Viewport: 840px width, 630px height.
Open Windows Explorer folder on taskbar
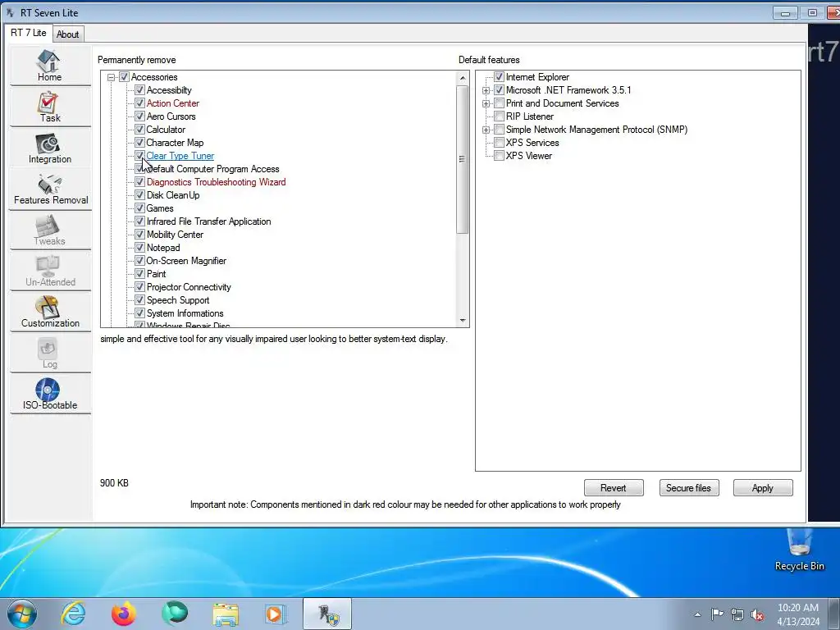point(226,614)
